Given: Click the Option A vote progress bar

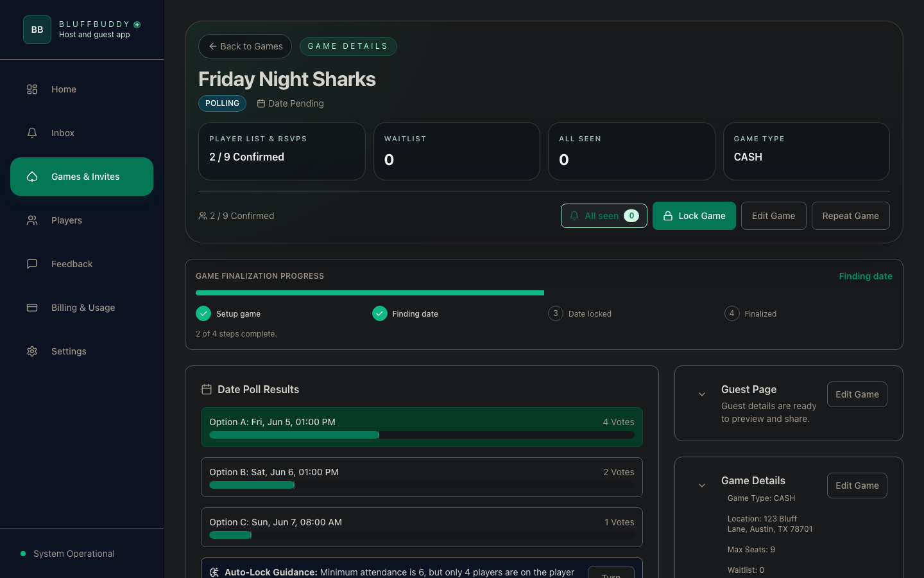Looking at the screenshot, I should 422,435.
